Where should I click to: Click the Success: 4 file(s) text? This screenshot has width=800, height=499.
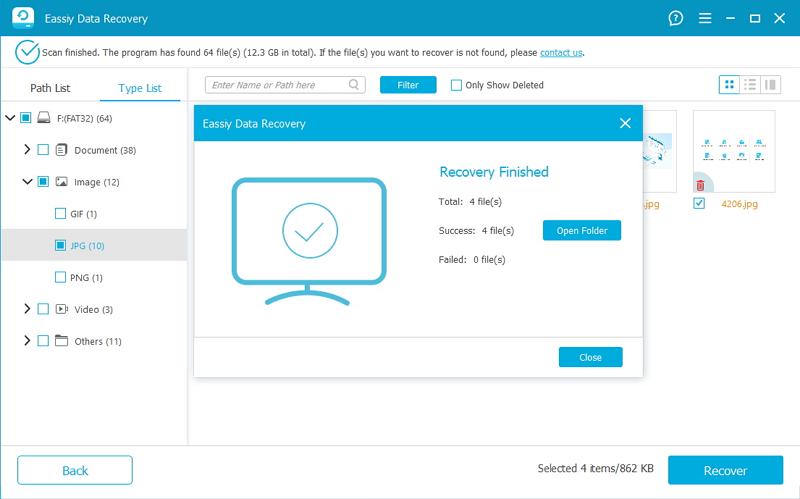pyautogui.click(x=476, y=231)
